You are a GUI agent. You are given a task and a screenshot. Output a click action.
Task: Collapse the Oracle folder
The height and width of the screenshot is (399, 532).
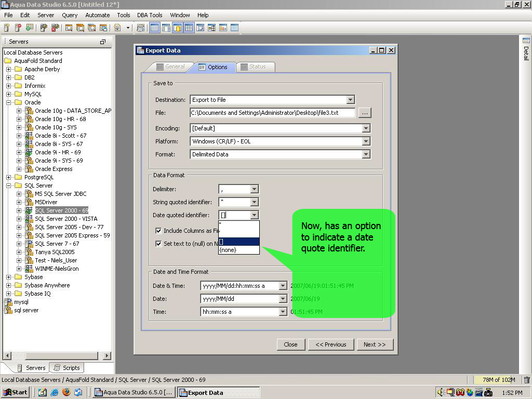click(x=8, y=102)
